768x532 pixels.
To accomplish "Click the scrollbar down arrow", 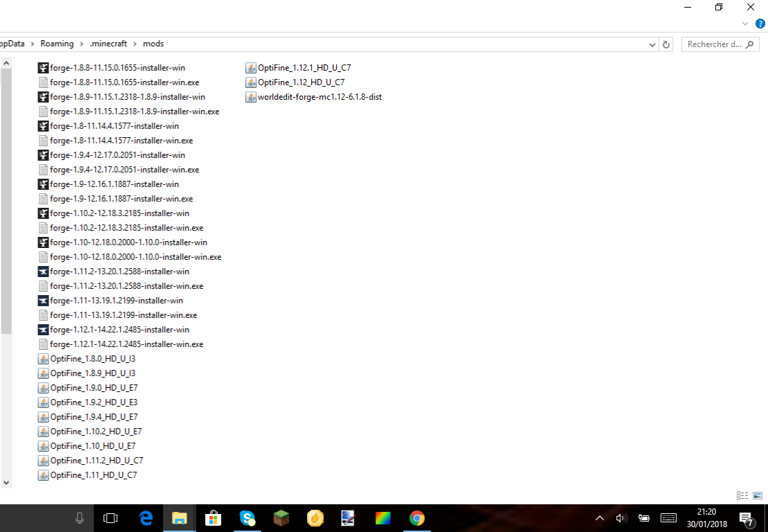I will (6, 483).
